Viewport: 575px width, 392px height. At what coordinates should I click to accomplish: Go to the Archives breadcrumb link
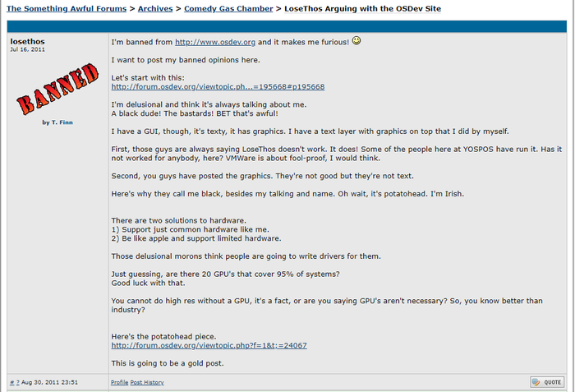pyautogui.click(x=155, y=8)
